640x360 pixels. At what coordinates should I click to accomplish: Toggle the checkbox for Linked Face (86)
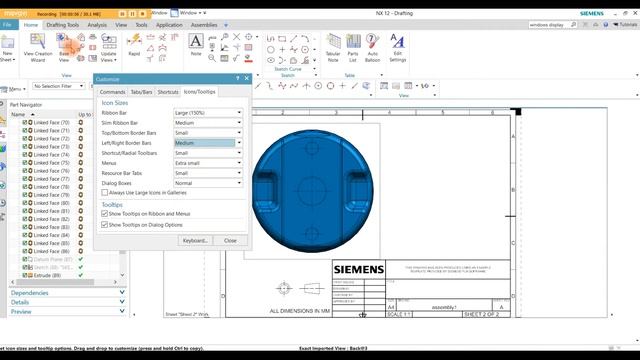24,251
